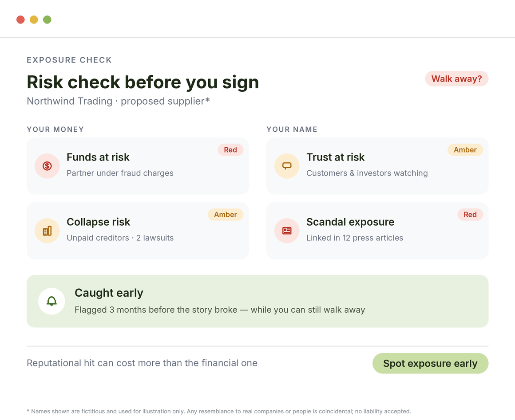Click the Caught early heading
Screen dimensions: 515x420
pyautogui.click(x=109, y=293)
